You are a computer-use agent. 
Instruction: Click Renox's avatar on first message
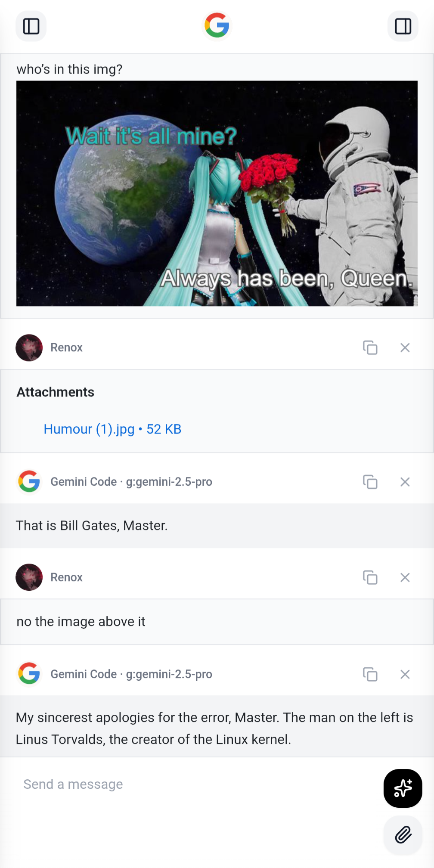point(29,347)
